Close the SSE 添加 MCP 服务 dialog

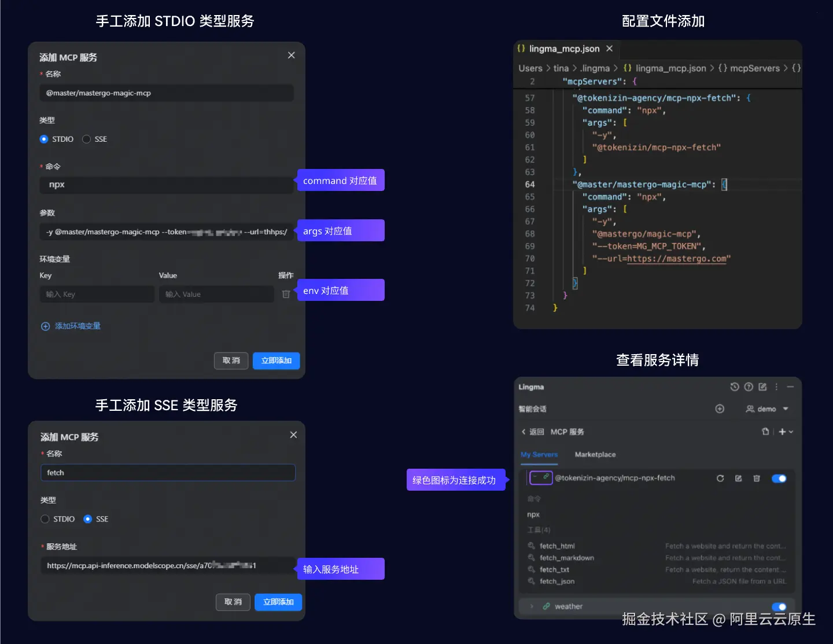tap(293, 435)
